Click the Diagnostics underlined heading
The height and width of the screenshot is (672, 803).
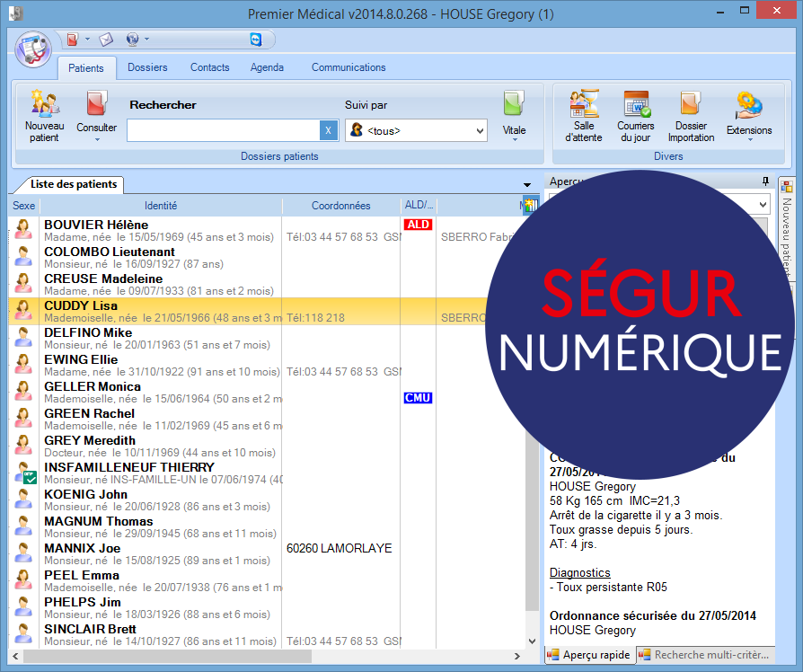(579, 572)
